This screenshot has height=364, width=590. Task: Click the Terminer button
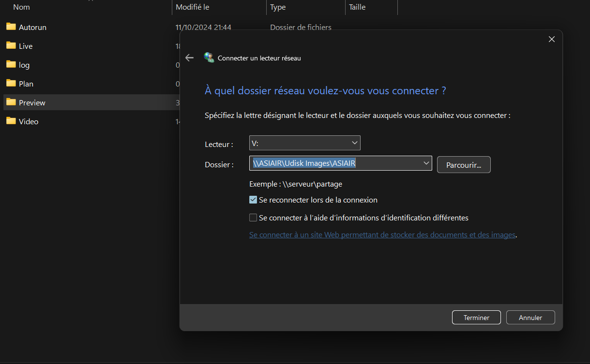(476, 318)
